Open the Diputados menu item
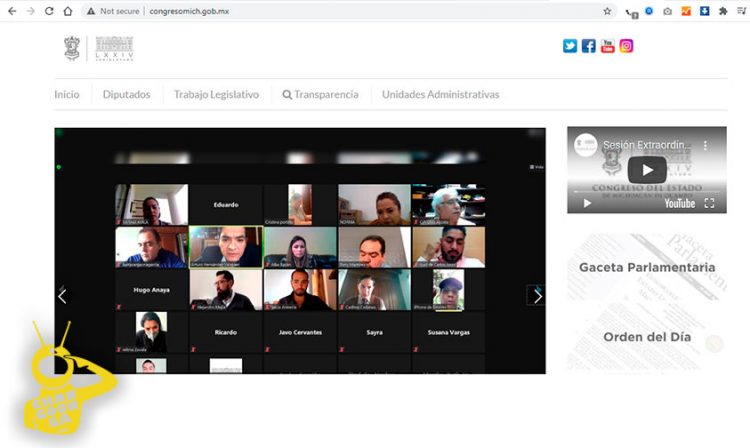Viewport: 750px width, 448px height. [126, 95]
